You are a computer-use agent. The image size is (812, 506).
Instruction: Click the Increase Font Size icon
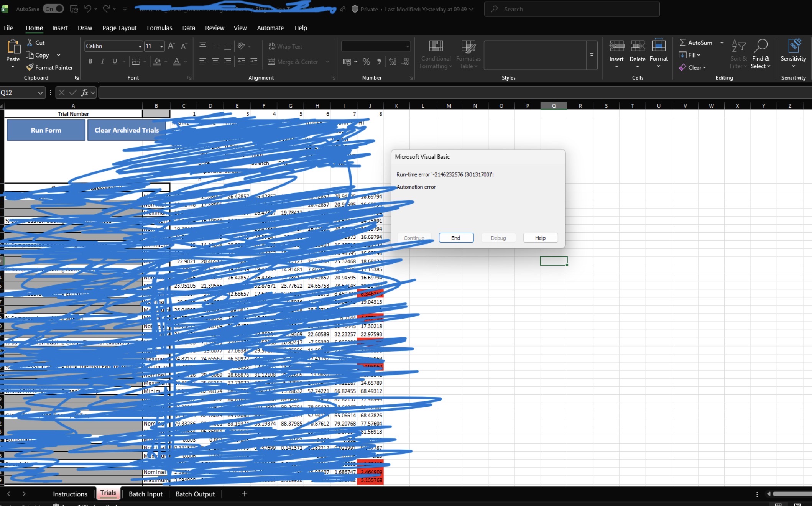pos(171,46)
